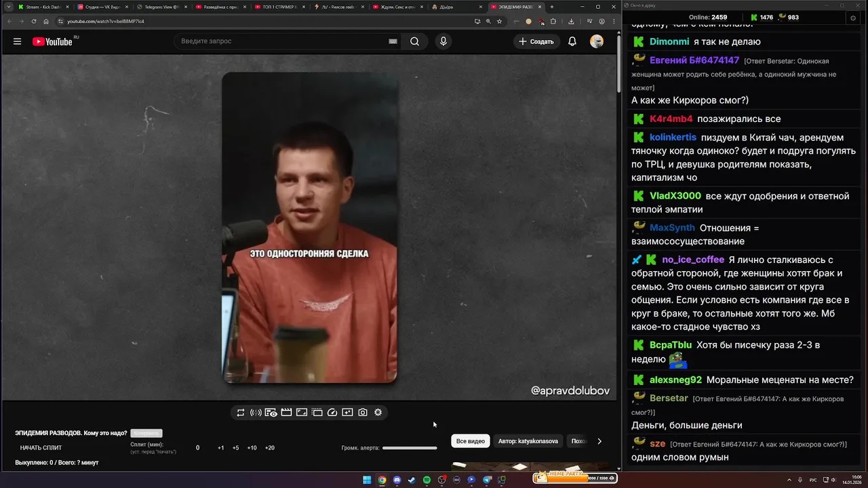Click the РУС language indicator in the tray
The image size is (868, 488).
[813, 480]
